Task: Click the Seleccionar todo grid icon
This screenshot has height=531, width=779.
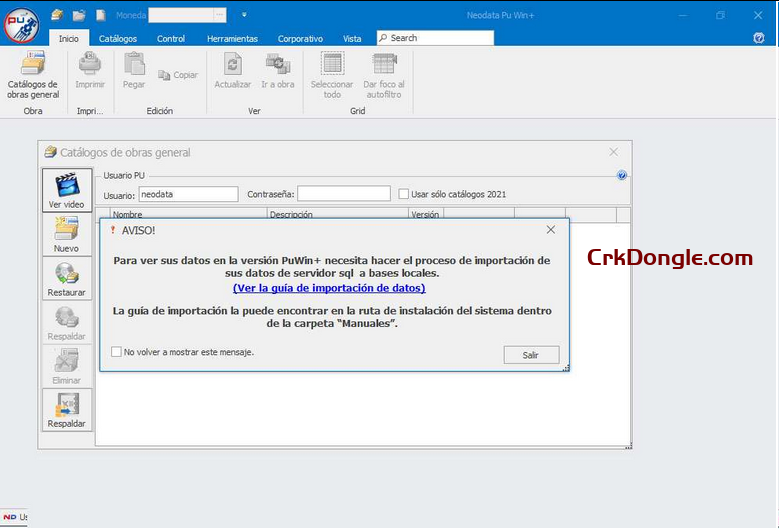Action: pyautogui.click(x=332, y=66)
